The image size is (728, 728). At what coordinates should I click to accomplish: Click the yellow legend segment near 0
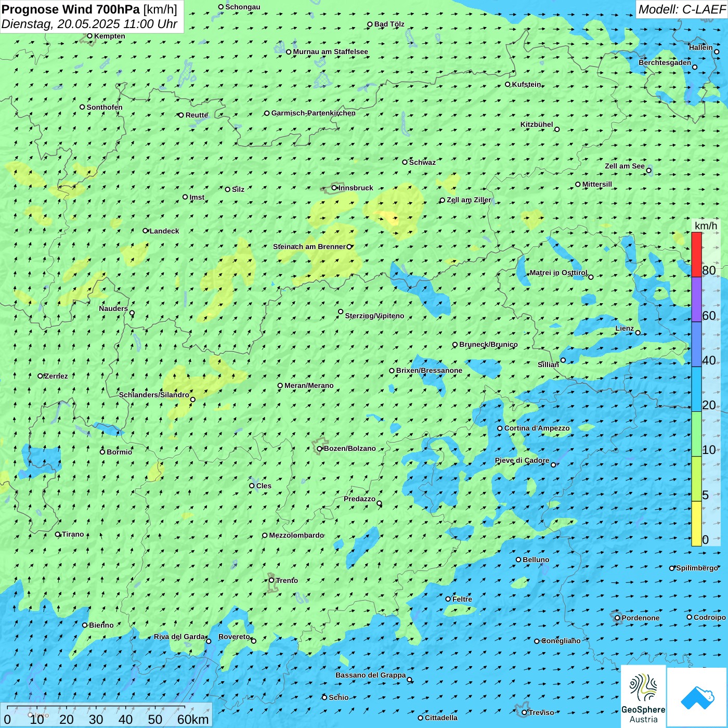click(696, 524)
